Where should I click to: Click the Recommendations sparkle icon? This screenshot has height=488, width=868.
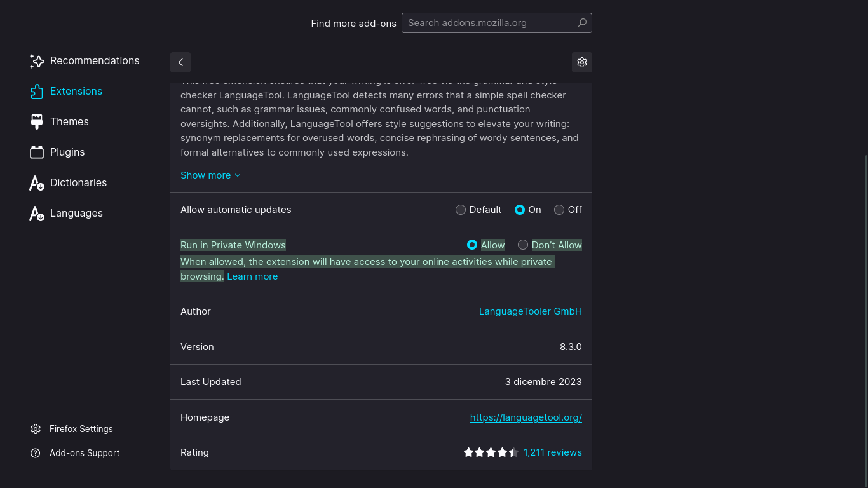tap(37, 61)
